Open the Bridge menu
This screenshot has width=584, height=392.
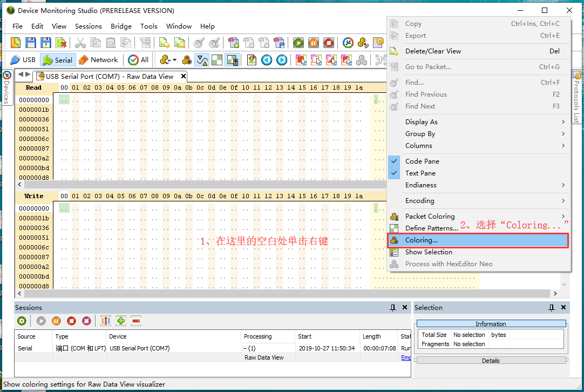coord(121,26)
